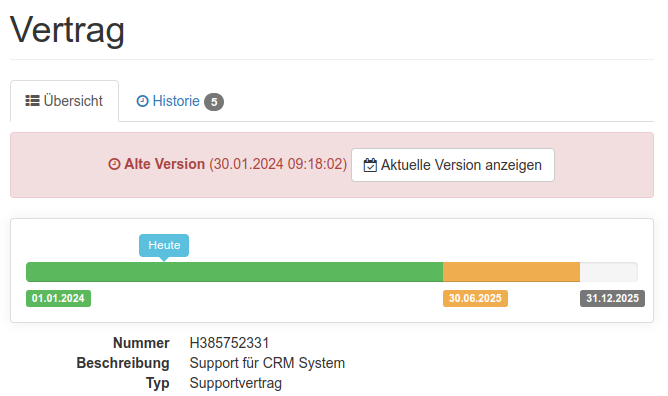The image size is (668, 396).
Task: Click the contract number H385752331
Action: point(229,343)
